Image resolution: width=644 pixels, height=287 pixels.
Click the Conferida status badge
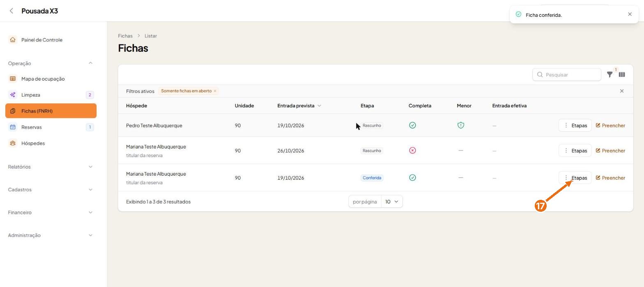click(x=372, y=178)
